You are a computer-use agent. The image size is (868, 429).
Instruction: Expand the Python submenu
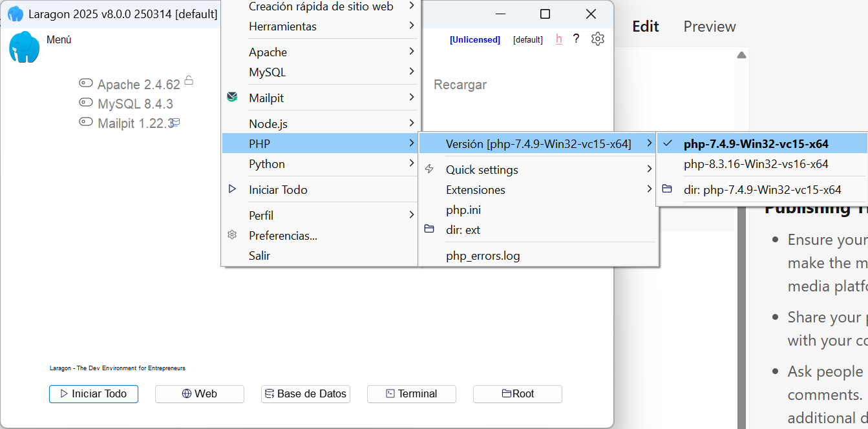pyautogui.click(x=321, y=164)
